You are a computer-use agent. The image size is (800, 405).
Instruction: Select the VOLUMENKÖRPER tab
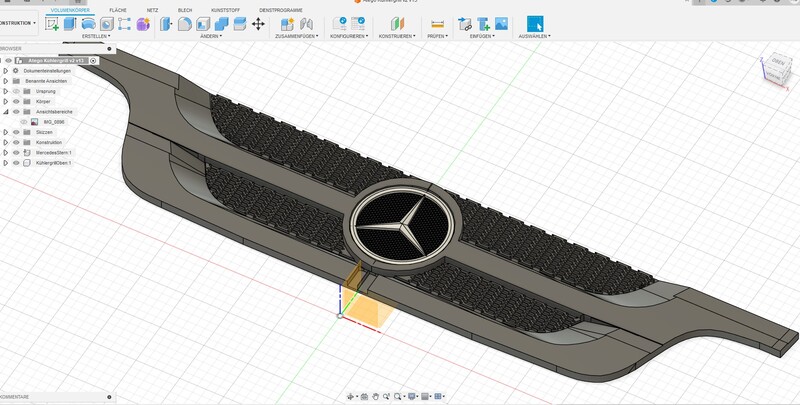(x=70, y=10)
